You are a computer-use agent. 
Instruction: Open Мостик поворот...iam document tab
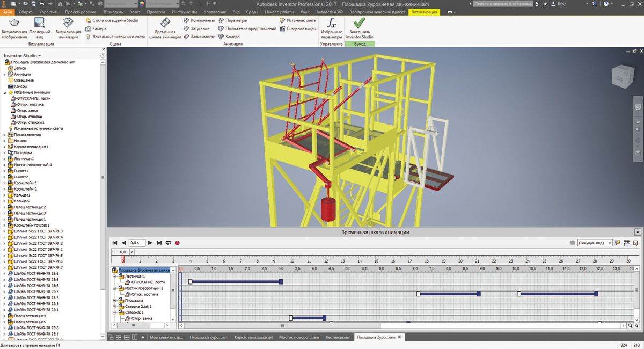pos(299,337)
